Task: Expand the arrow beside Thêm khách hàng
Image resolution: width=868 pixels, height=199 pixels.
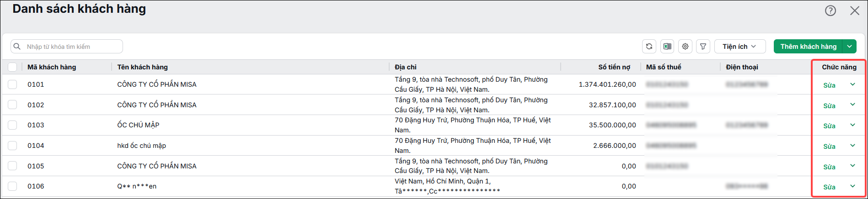Action: coord(849,46)
